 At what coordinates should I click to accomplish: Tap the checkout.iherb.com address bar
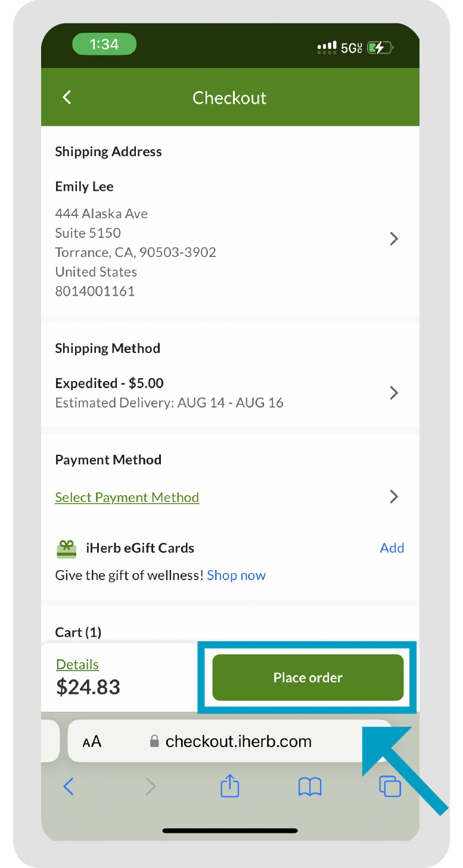tap(229, 741)
